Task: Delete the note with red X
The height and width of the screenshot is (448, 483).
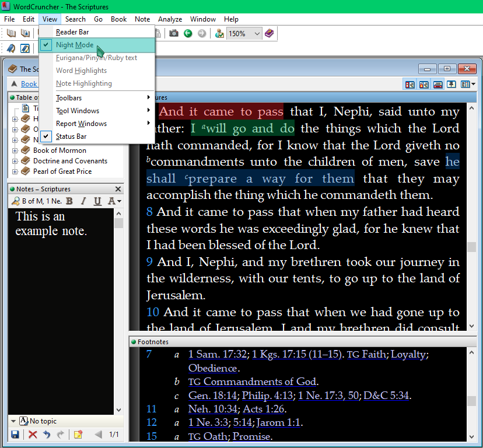Action: (33, 435)
